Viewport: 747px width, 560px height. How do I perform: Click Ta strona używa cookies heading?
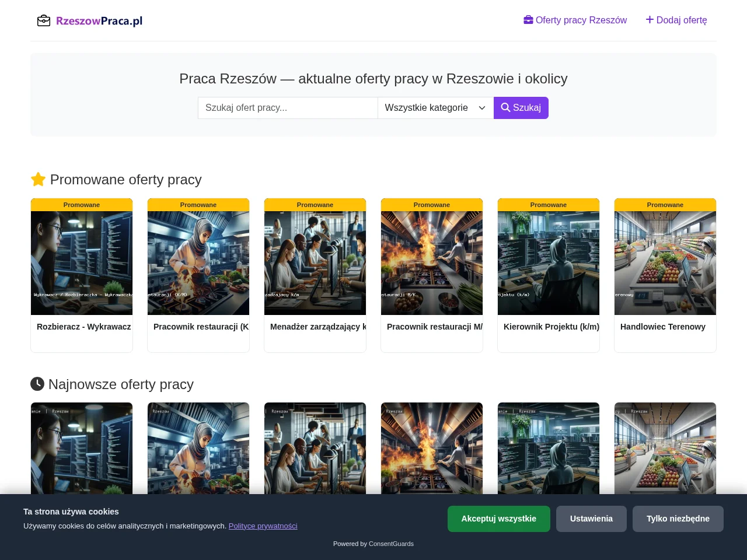point(71,512)
